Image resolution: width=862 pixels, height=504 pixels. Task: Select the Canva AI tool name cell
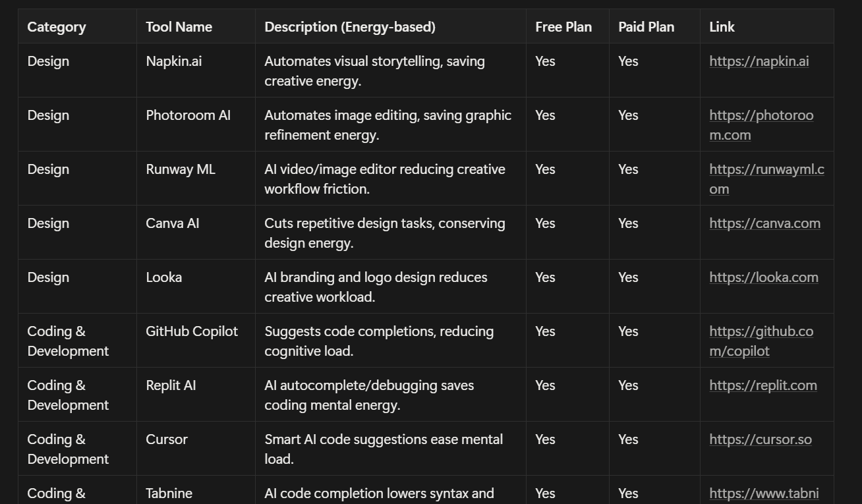[172, 223]
